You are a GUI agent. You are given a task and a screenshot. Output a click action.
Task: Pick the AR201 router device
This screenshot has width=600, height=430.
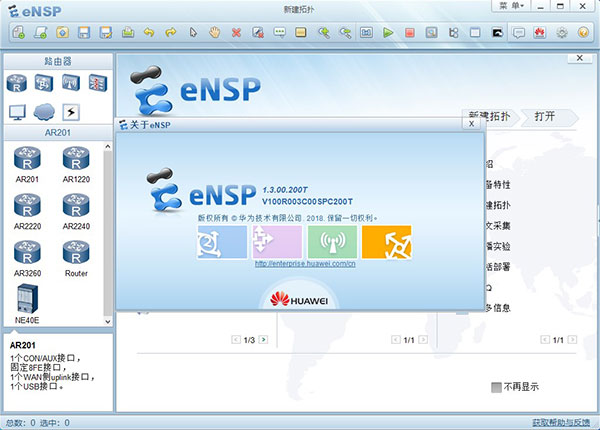tap(27, 165)
